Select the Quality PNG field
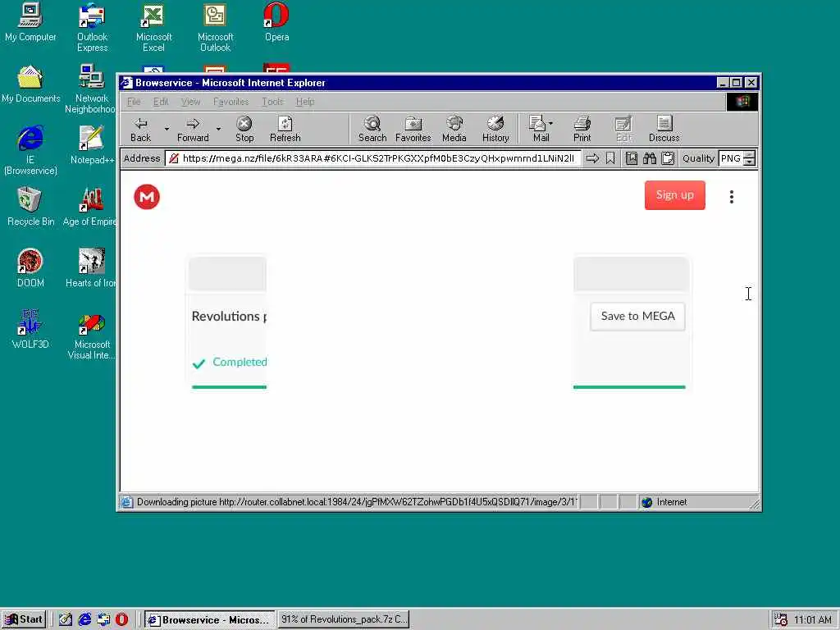 pyautogui.click(x=731, y=158)
